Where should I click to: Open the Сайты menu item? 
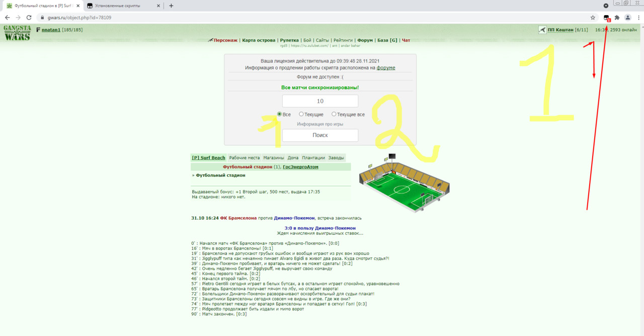click(x=323, y=40)
